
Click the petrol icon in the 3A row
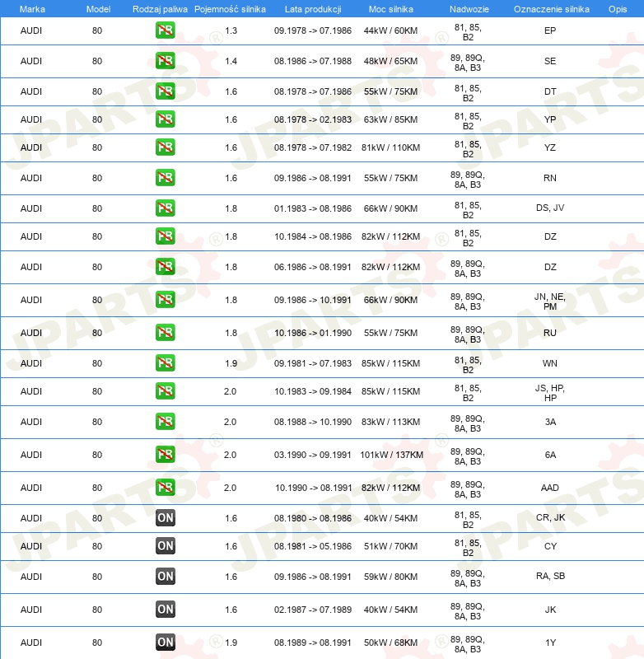point(165,422)
